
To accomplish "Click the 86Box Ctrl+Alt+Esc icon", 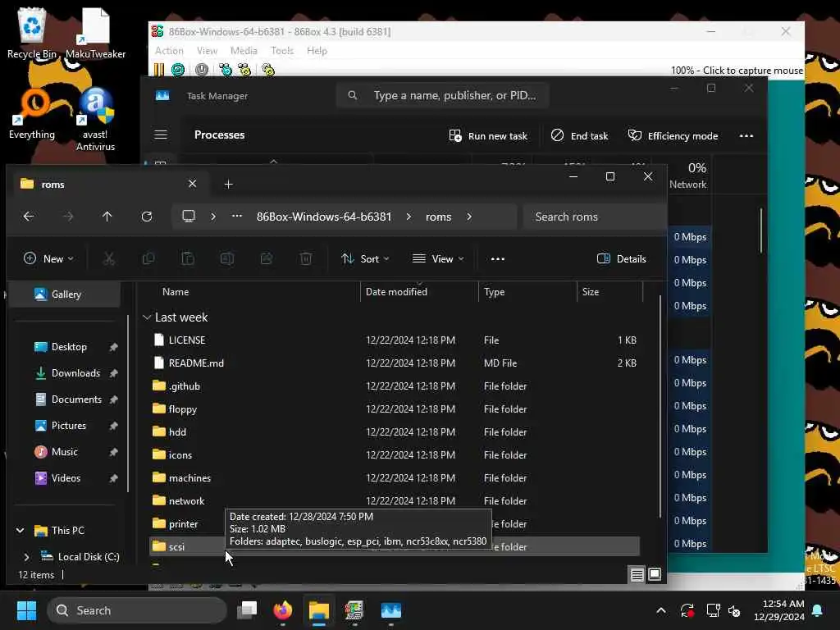I will click(244, 70).
